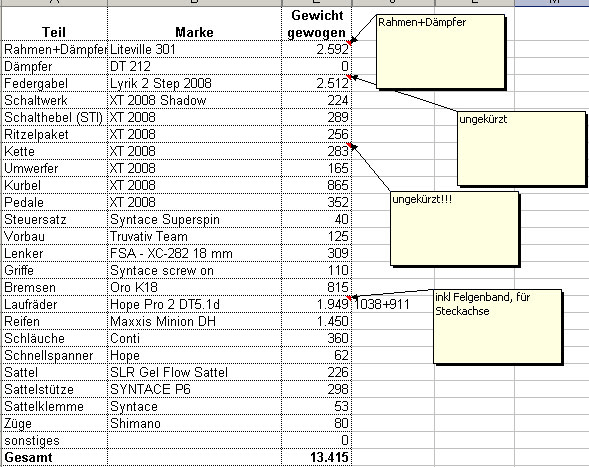Click the red comment marker on Federgabel weight
This screenshot has width=589, height=467.
coord(349,77)
